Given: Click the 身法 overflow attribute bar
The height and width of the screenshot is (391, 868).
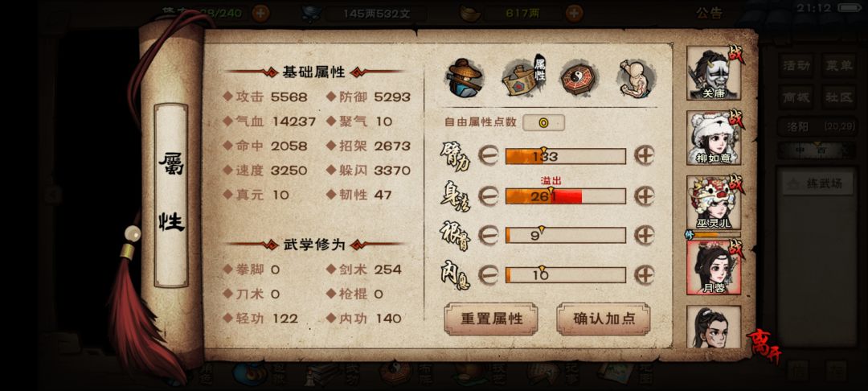Looking at the screenshot, I should click(x=566, y=196).
